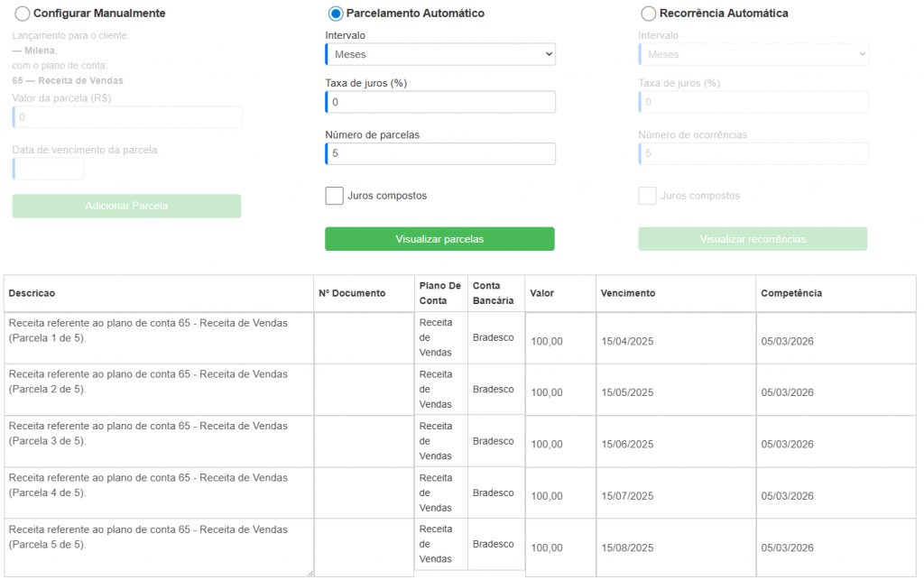Select Configurar Manualmente radio option
The height and width of the screenshot is (580, 924).
[x=22, y=14]
